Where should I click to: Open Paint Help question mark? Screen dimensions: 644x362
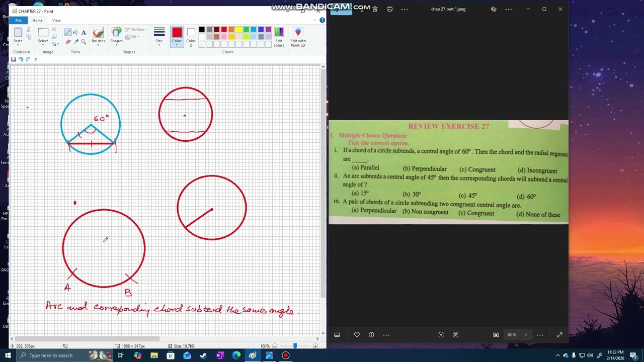[x=322, y=20]
